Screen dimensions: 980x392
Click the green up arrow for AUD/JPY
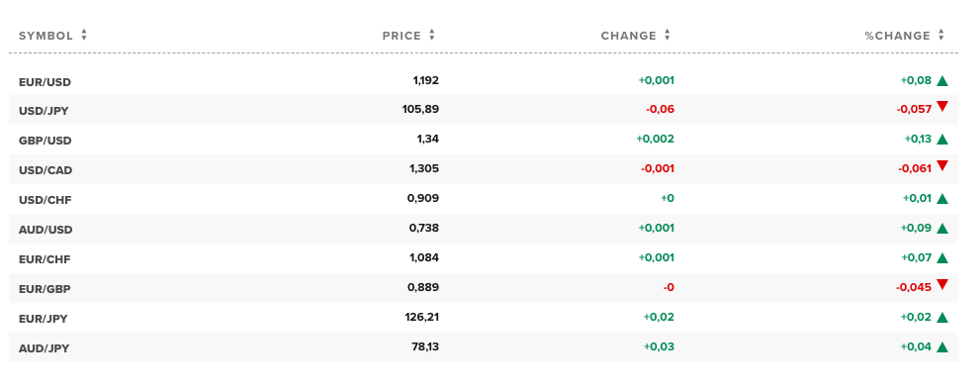[942, 347]
